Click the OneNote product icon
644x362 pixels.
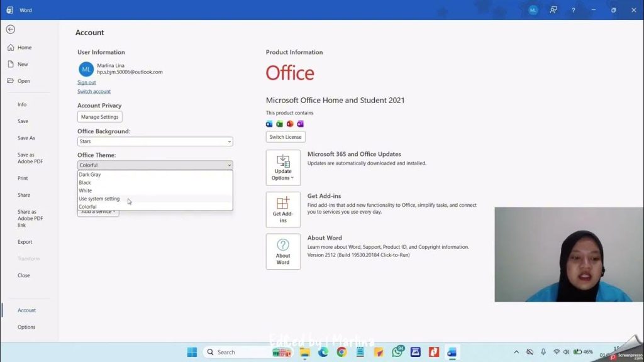[x=300, y=124]
